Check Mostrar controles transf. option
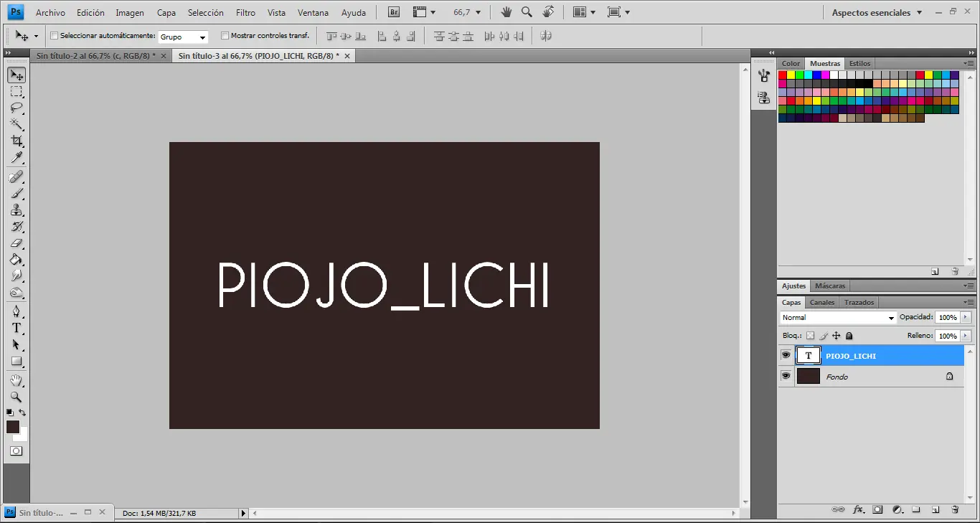Image resolution: width=980 pixels, height=523 pixels. pyautogui.click(x=225, y=34)
